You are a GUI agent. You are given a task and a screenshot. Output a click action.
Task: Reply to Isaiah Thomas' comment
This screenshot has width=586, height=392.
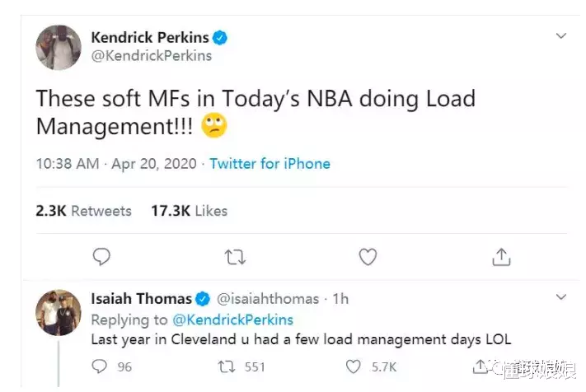click(x=101, y=366)
